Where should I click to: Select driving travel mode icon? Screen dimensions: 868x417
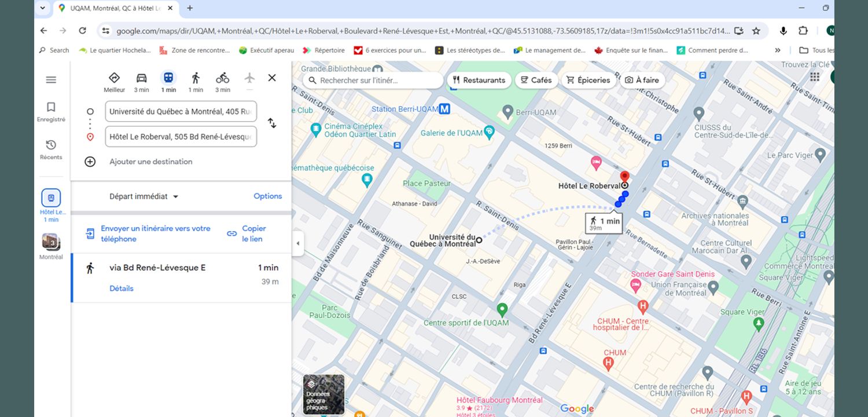[141, 78]
